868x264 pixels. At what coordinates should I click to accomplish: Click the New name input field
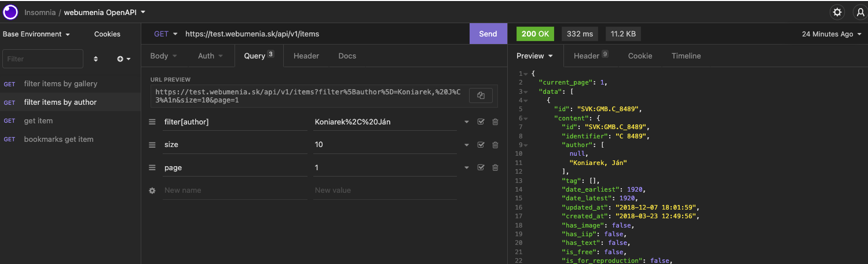(235, 190)
